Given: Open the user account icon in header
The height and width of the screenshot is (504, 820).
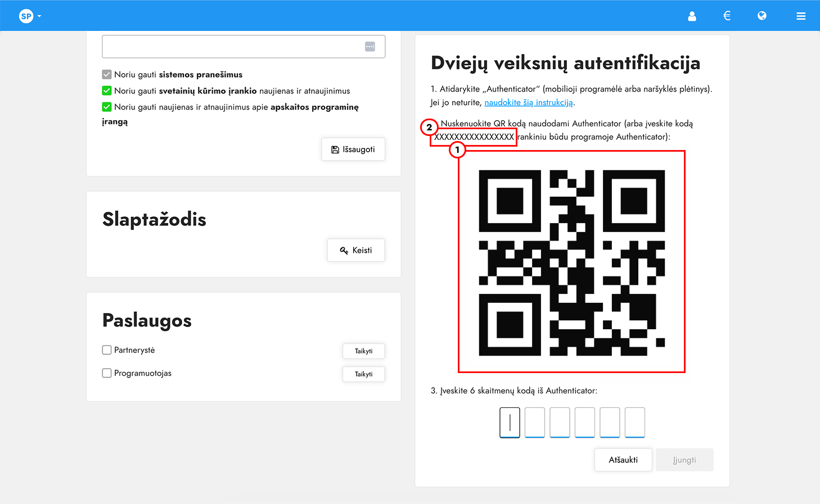Looking at the screenshot, I should 692,16.
